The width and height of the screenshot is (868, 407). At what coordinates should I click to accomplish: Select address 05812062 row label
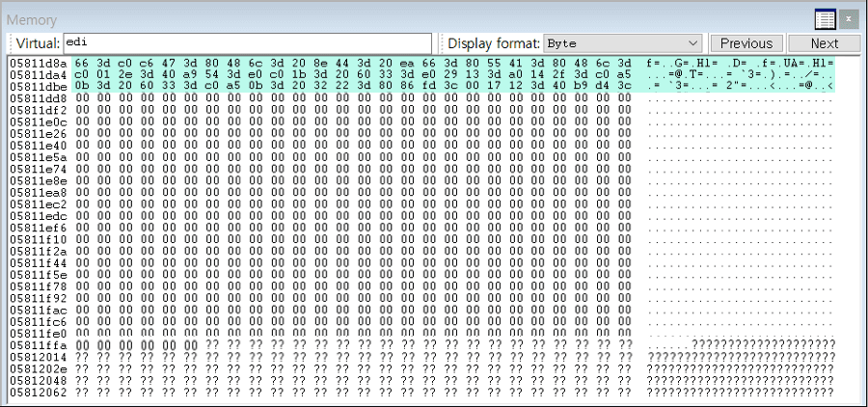39,392
